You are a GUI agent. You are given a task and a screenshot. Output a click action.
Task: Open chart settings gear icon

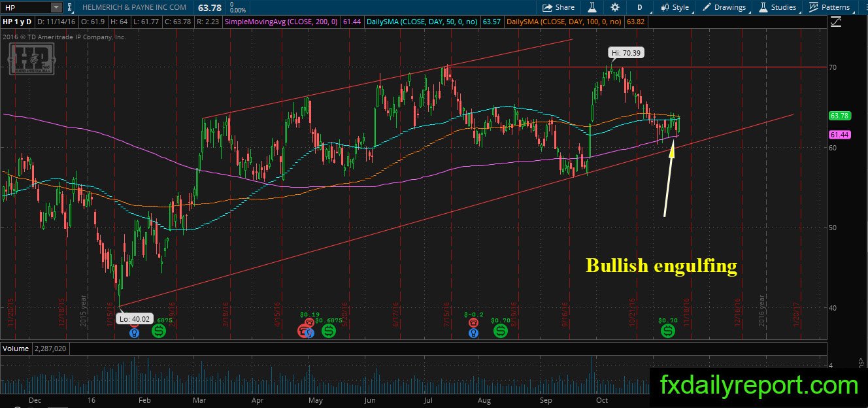pyautogui.click(x=615, y=7)
